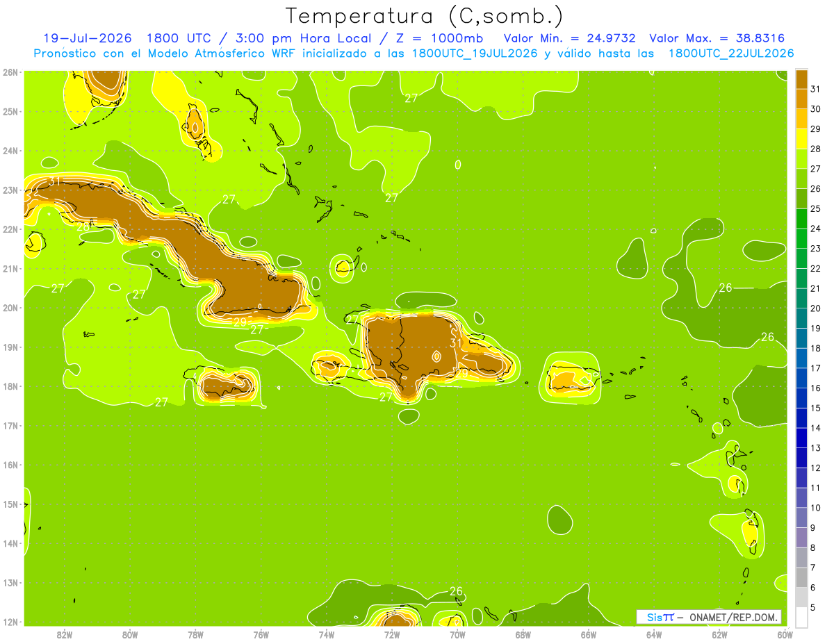Select the 62W longitude axis label
This screenshot has width=834, height=644.
[720, 634]
